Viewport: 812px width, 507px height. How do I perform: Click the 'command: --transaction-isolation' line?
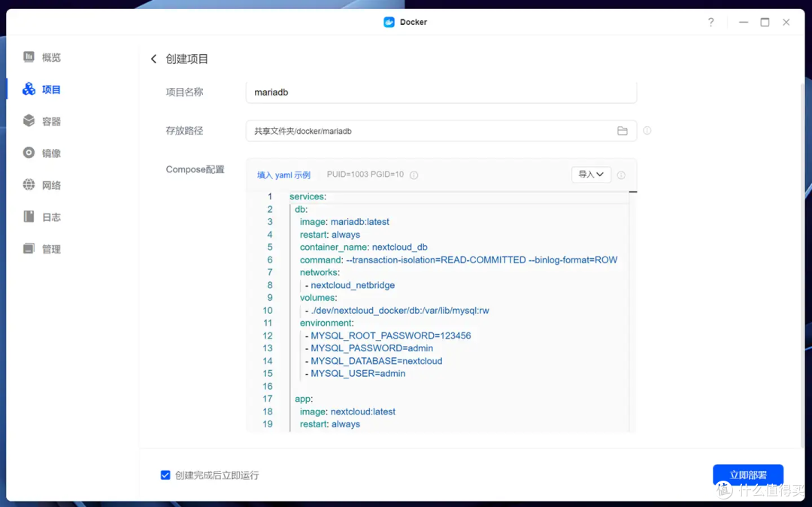(459, 260)
